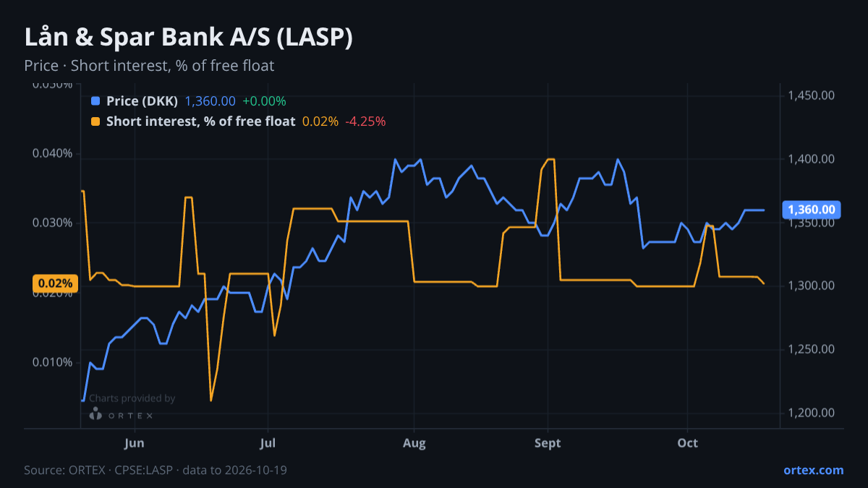Click the -4.25% short interest change value
Viewport: 868px width, 488px height.
click(x=365, y=121)
